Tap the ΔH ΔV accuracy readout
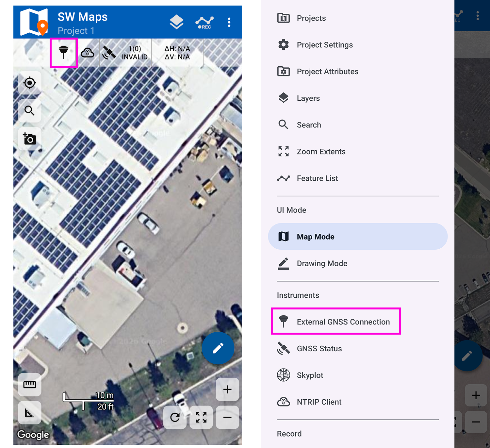Viewport: 490px width, 448px height. [x=177, y=53]
